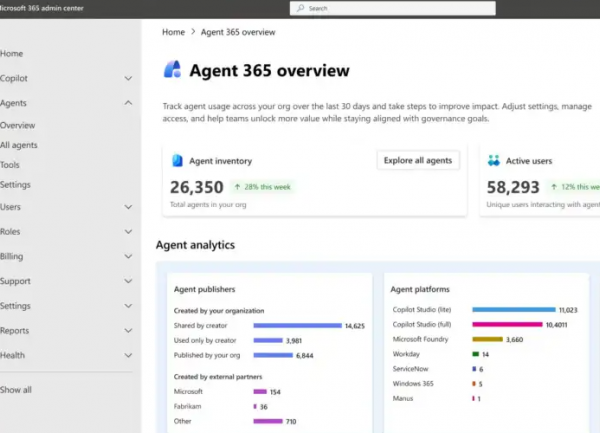Expand the Roles sidebar section

tap(128, 232)
